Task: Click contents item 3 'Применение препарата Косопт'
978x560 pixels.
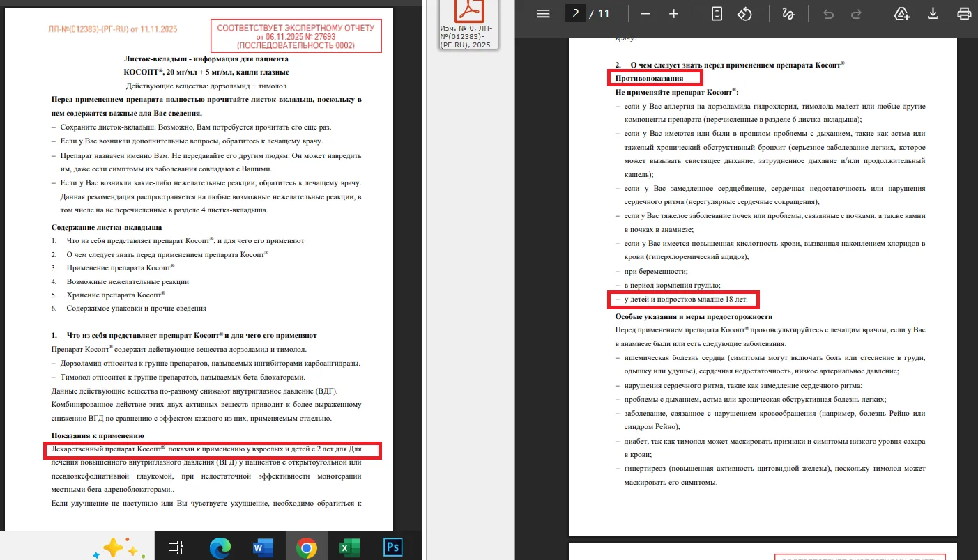Action: [x=121, y=267]
